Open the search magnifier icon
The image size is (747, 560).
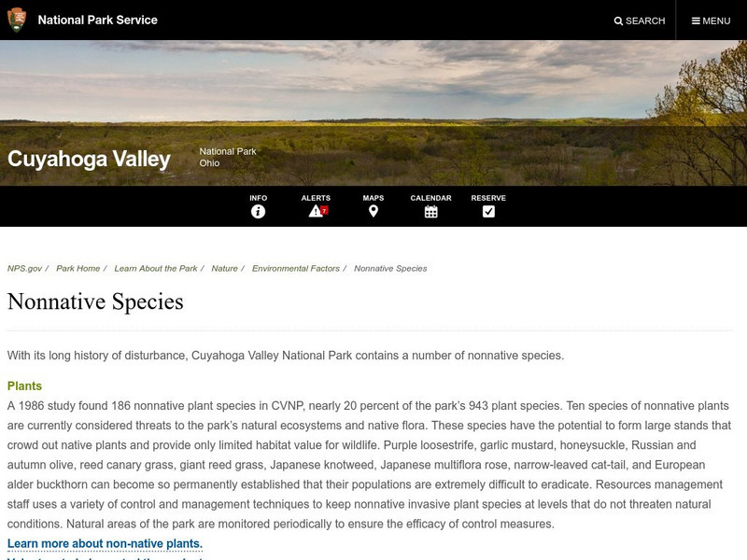click(x=618, y=21)
